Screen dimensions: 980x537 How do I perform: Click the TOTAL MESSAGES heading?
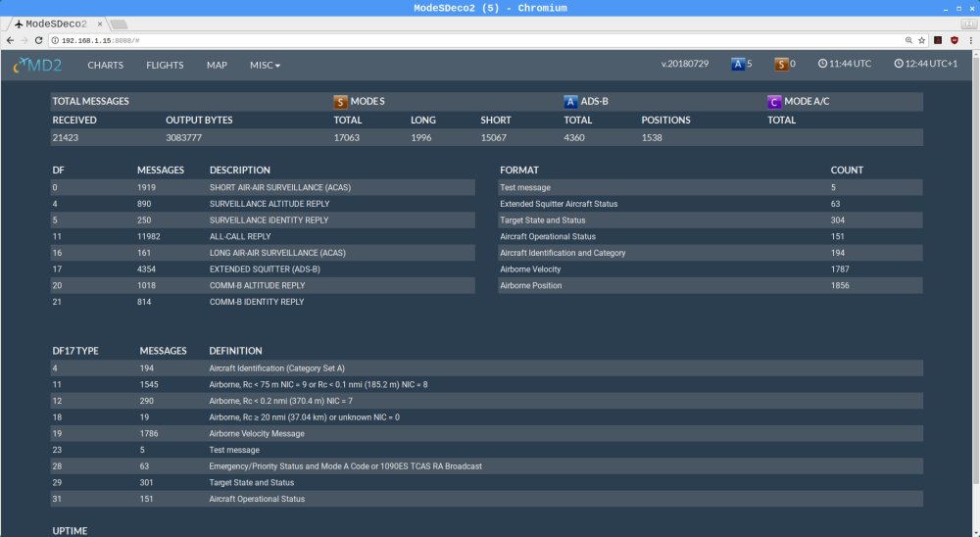point(90,101)
